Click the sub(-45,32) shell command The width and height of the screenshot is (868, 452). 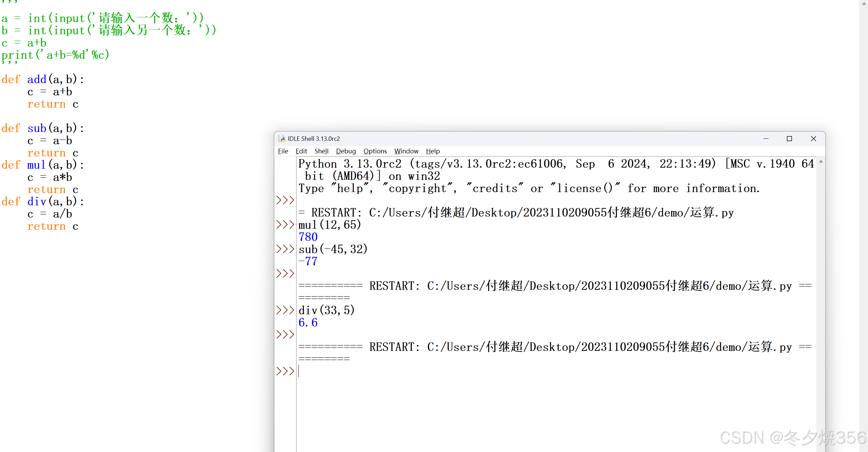click(333, 249)
